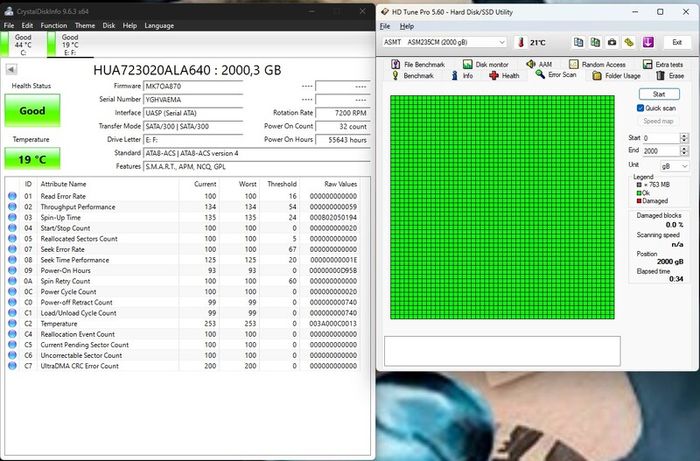Click the empty log box below scan map
Image resolution: width=700 pixels, height=461 pixels.
point(502,351)
